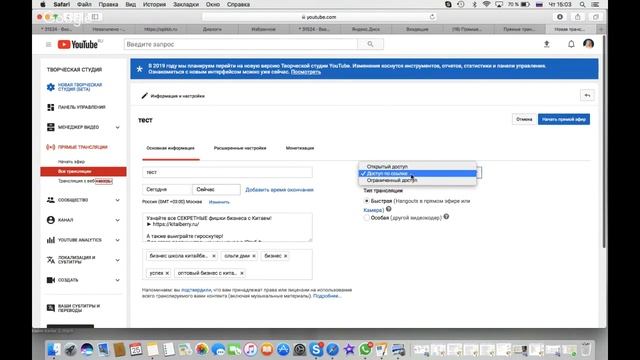The width and height of the screenshot is (640, 360).
Task: Open Начать эфир in sidebar
Action: [x=71, y=162]
